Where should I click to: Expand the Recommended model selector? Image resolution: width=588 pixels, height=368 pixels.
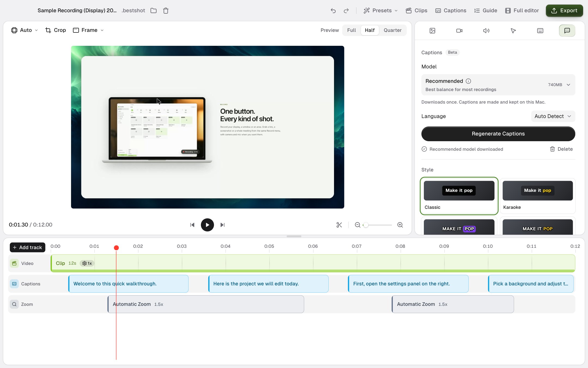click(x=498, y=85)
